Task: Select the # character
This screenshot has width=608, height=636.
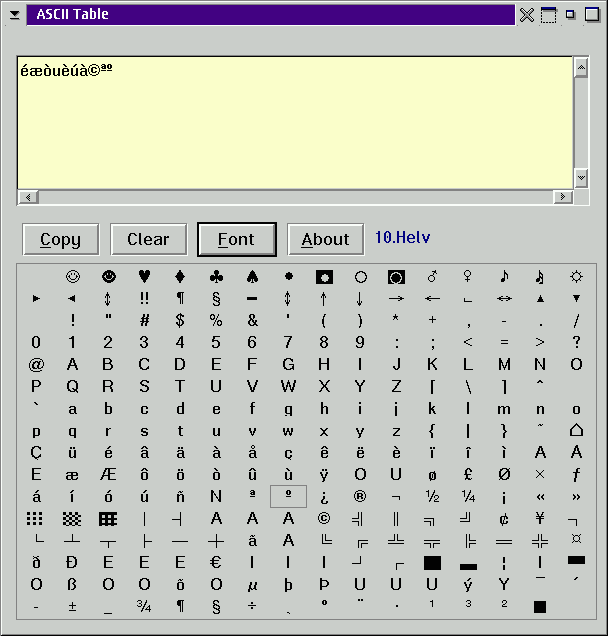Action: tap(144, 320)
